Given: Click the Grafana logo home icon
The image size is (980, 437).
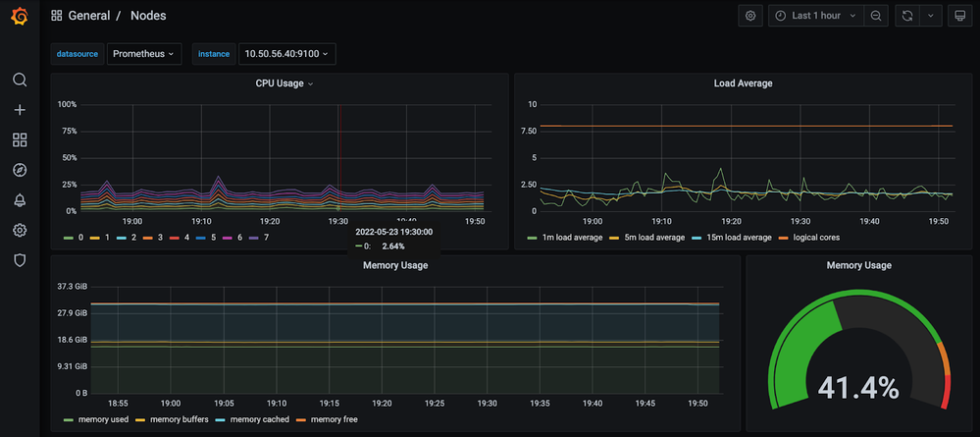Looking at the screenshot, I should click(20, 17).
